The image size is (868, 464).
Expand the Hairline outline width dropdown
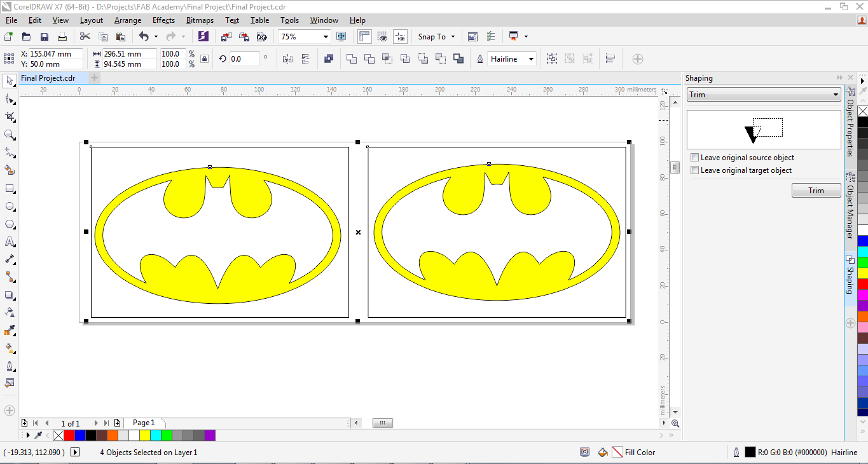[531, 59]
